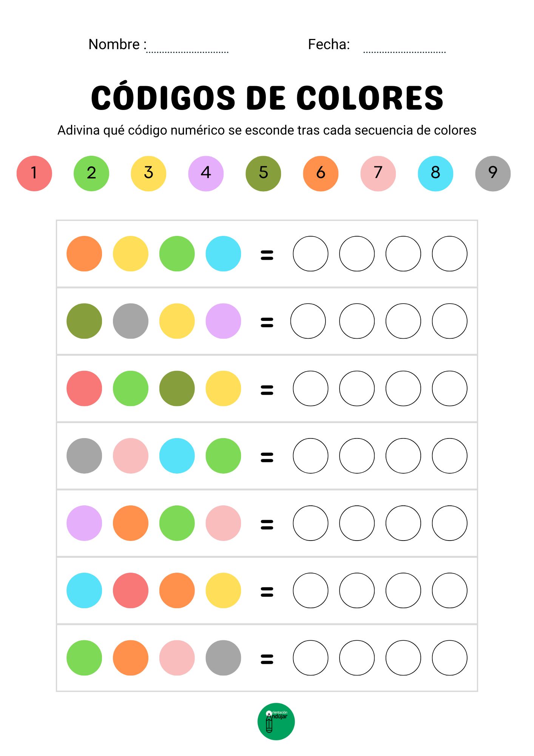Click the "CÓDIGOS DE COLORES" title
The width and height of the screenshot is (534, 756).
(267, 98)
